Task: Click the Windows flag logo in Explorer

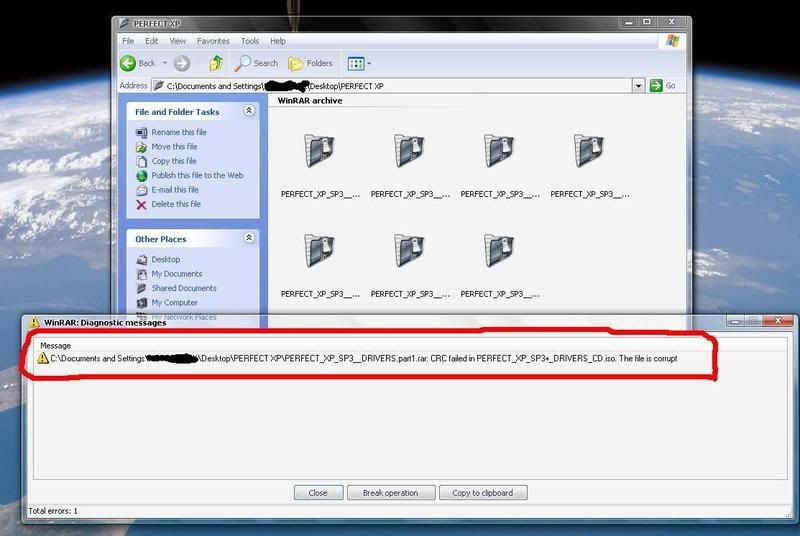Action: coord(672,41)
